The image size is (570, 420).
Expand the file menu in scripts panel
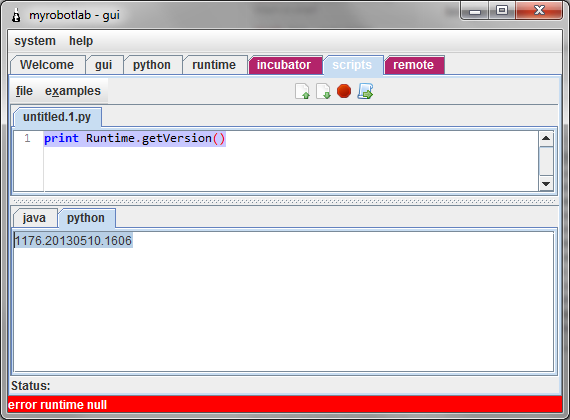coord(24,91)
